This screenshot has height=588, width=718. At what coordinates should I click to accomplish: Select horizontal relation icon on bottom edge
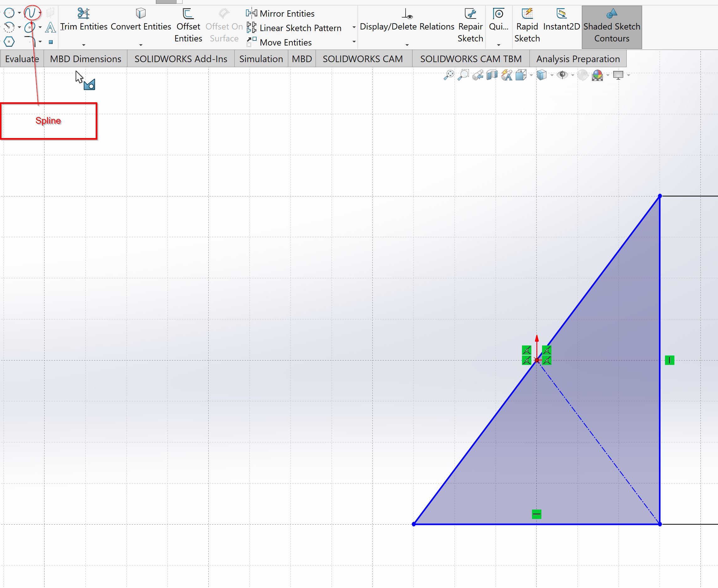(x=537, y=515)
